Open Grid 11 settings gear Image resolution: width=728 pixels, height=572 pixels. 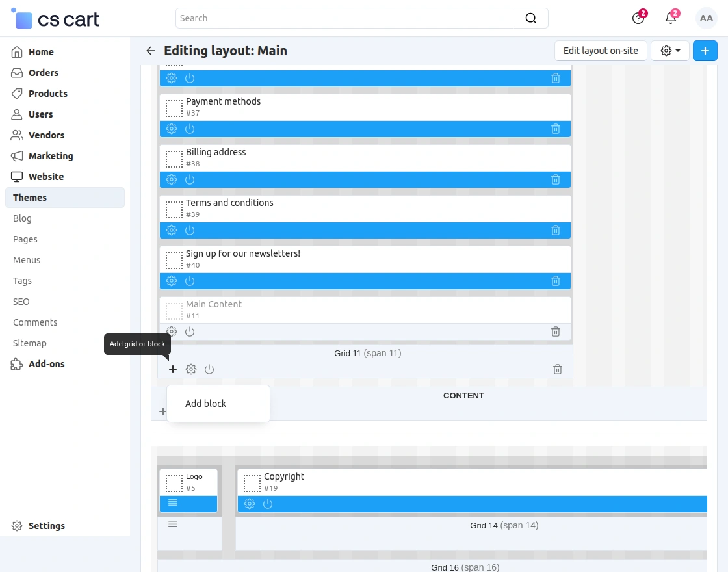click(191, 369)
